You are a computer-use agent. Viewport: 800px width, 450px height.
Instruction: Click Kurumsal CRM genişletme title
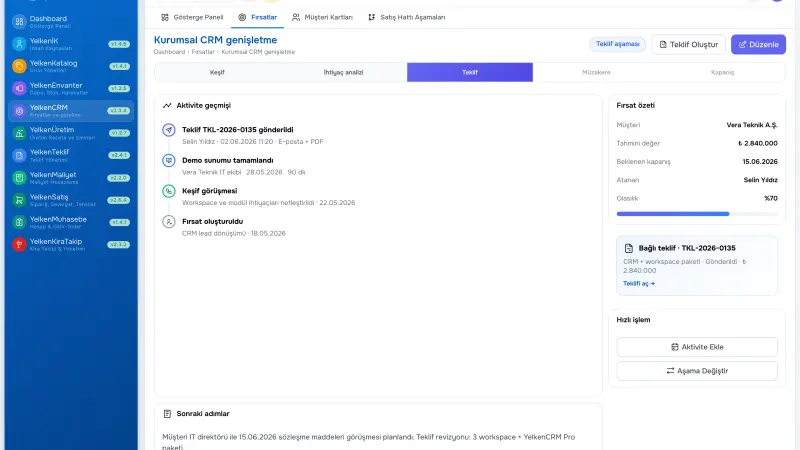tap(215, 40)
